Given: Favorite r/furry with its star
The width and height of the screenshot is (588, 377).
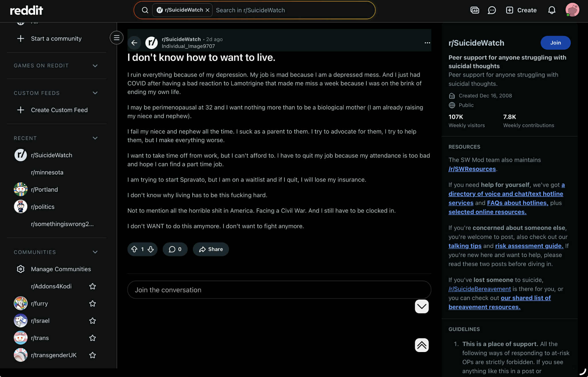Looking at the screenshot, I should coord(92,304).
